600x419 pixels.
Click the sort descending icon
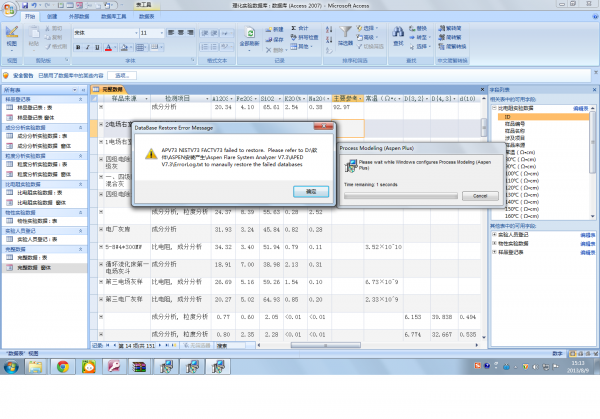tap(329, 40)
